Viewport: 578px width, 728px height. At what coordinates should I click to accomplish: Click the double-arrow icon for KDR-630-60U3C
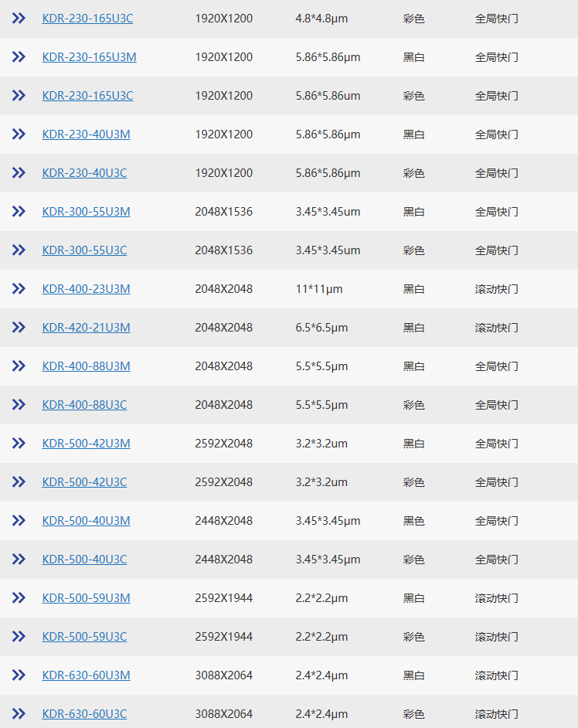19,714
